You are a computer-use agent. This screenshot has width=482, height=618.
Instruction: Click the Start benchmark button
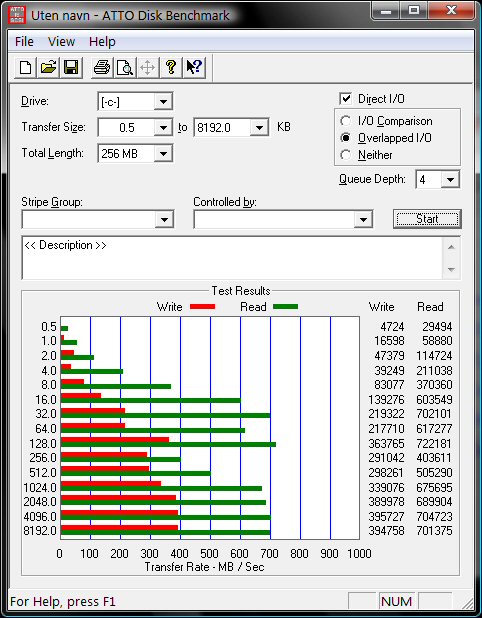click(427, 219)
